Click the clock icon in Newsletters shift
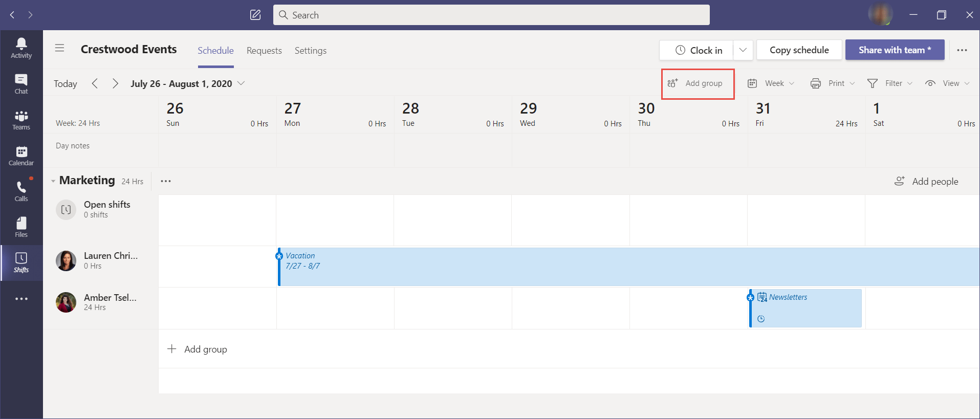 [761, 319]
